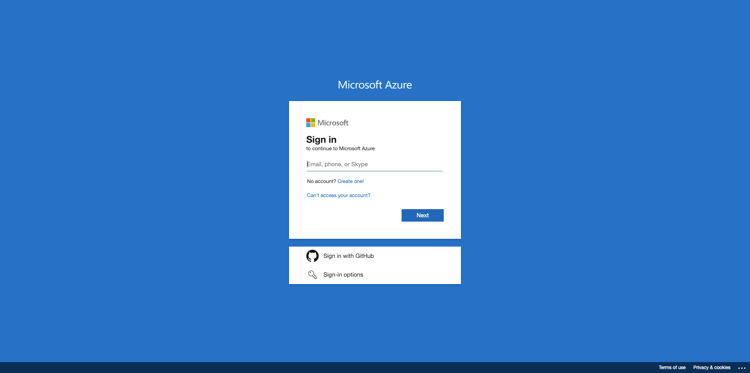Click the Next button
Image resolution: width=750 pixels, height=373 pixels.
422,215
